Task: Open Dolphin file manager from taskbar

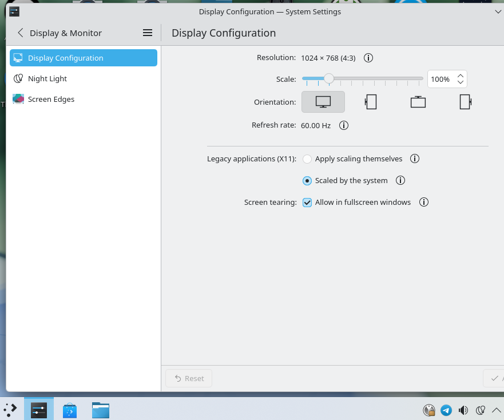Action: [x=101, y=410]
